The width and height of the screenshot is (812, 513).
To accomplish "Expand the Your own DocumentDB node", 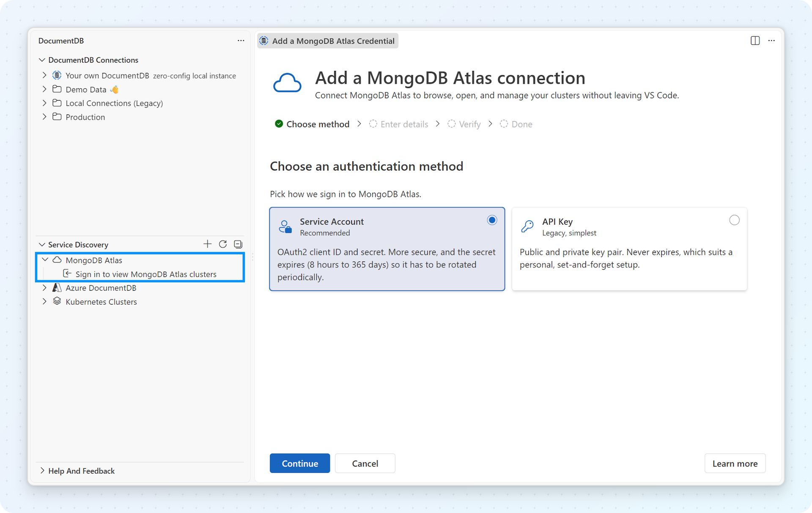I will (x=44, y=75).
